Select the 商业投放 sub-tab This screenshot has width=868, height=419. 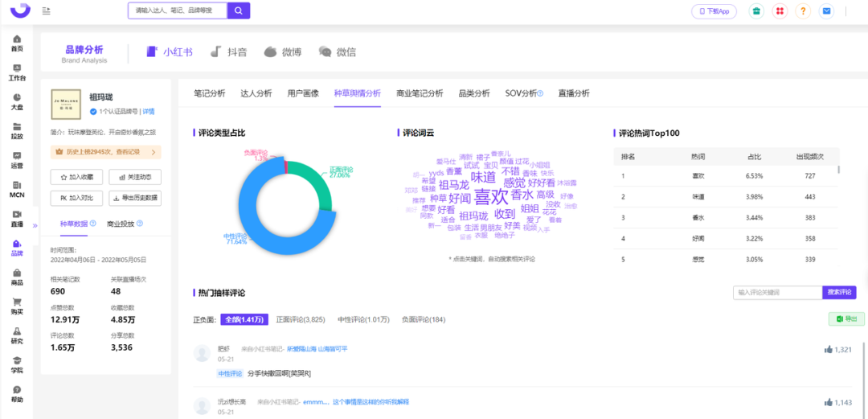tap(121, 224)
